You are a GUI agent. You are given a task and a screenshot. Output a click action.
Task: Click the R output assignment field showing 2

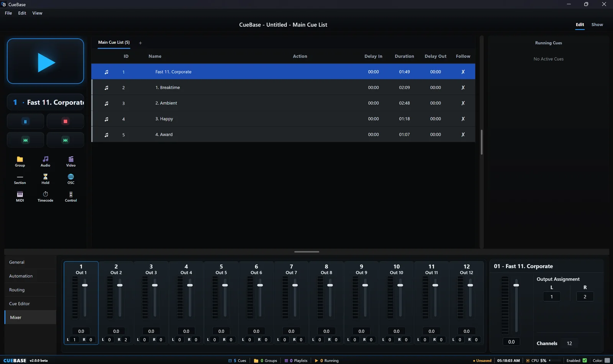(585, 297)
